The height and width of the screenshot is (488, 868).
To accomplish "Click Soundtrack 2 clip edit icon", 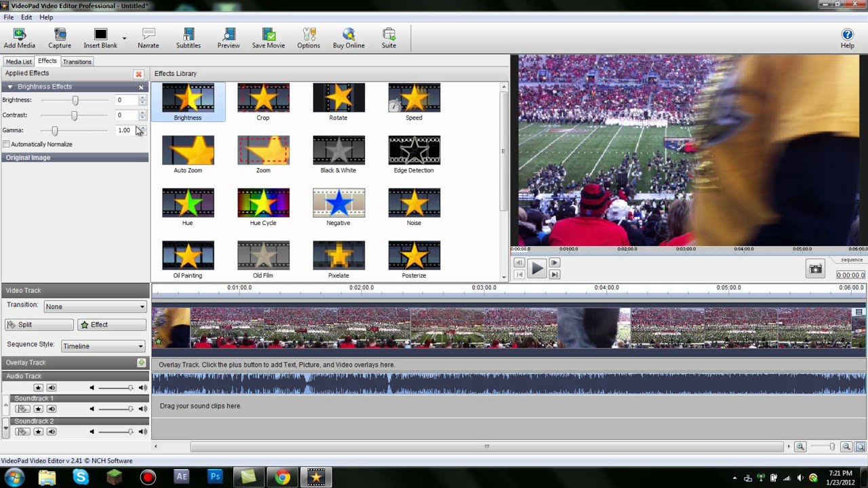I will click(22, 431).
